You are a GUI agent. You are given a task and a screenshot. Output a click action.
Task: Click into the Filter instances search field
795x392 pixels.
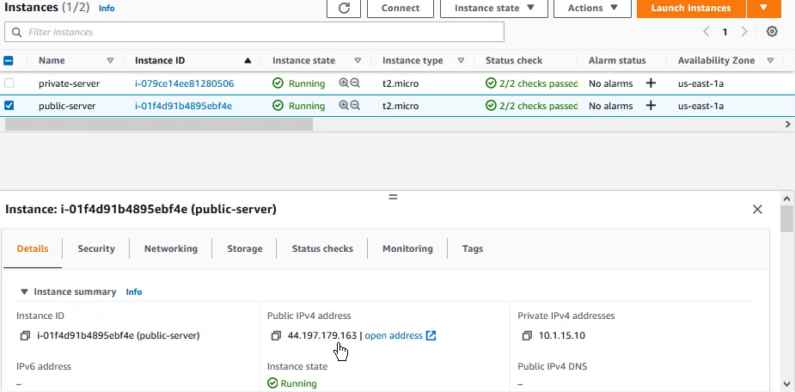254,32
